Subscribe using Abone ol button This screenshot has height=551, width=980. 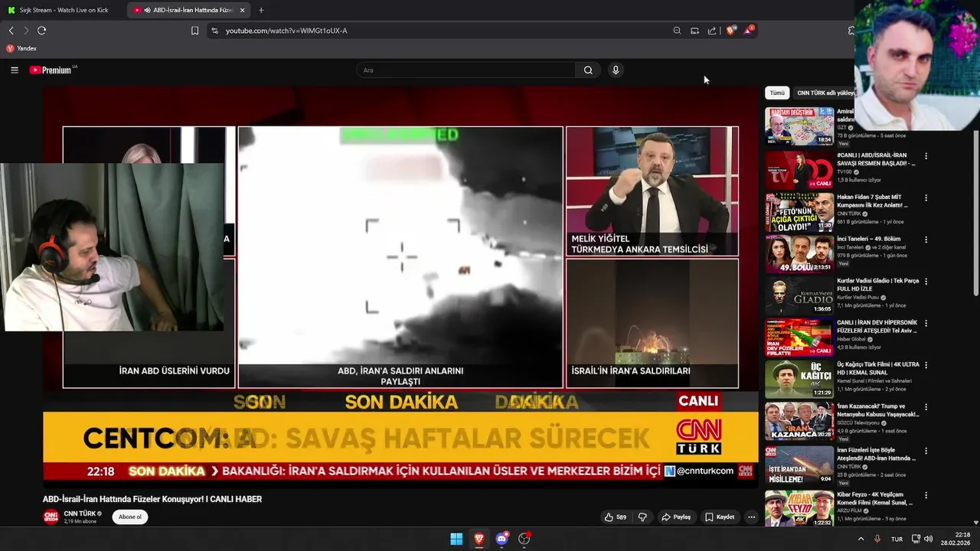129,517
